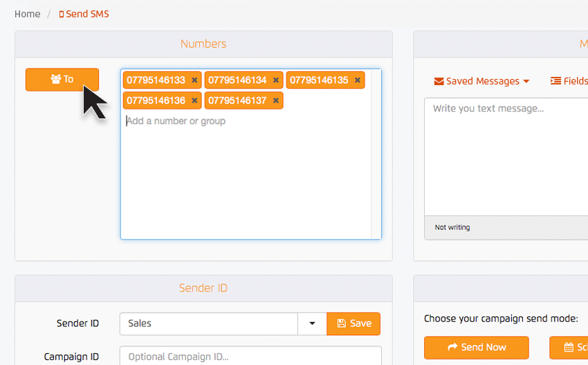Viewport: 588px width, 365px height.
Task: Click the Sales sender ID field
Action: (209, 323)
